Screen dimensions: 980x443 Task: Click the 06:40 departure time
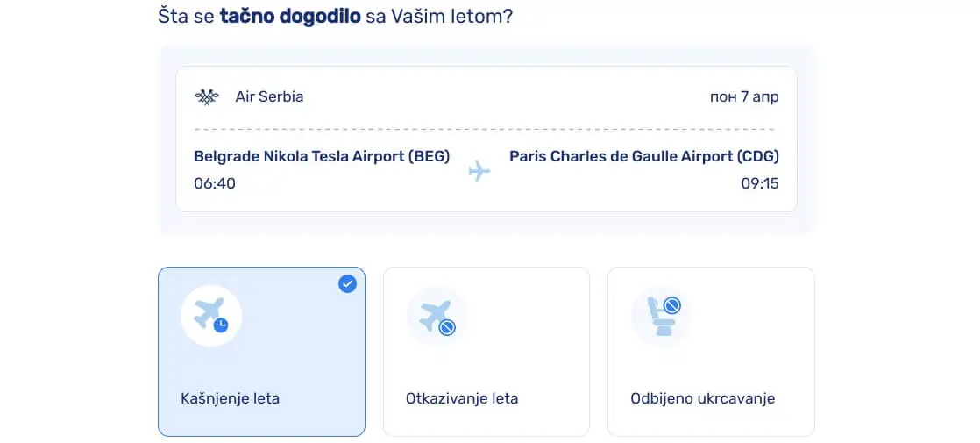(x=215, y=184)
